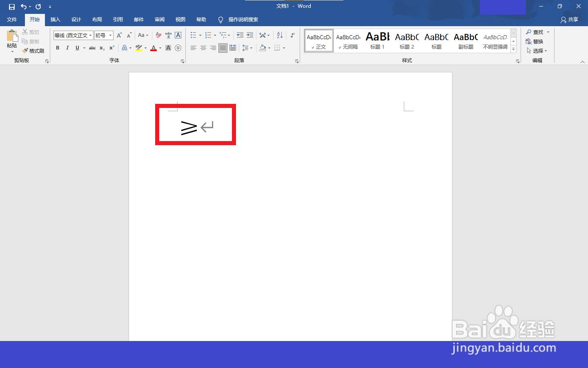Apply paragraph shading with paint bucket
The width and height of the screenshot is (588, 368).
[263, 48]
